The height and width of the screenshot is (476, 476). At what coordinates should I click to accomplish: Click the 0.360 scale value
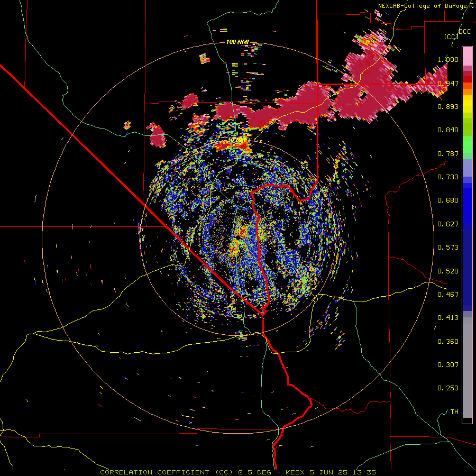pos(448,342)
